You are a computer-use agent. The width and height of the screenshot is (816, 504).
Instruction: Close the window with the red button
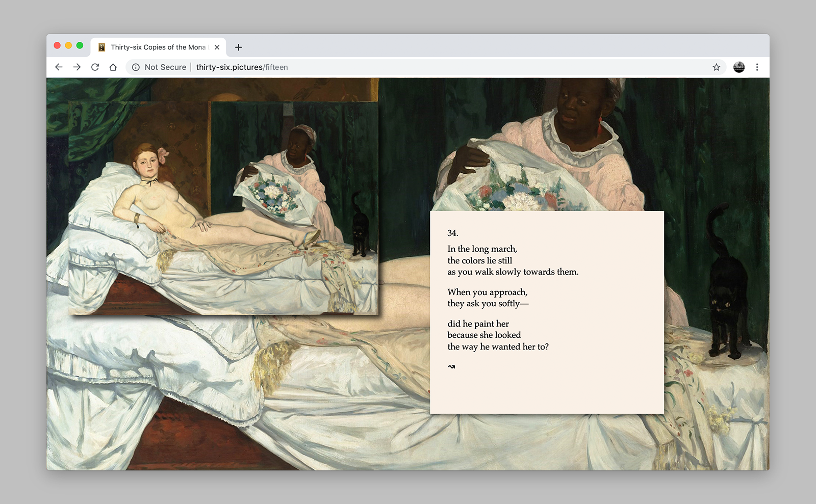(57, 45)
